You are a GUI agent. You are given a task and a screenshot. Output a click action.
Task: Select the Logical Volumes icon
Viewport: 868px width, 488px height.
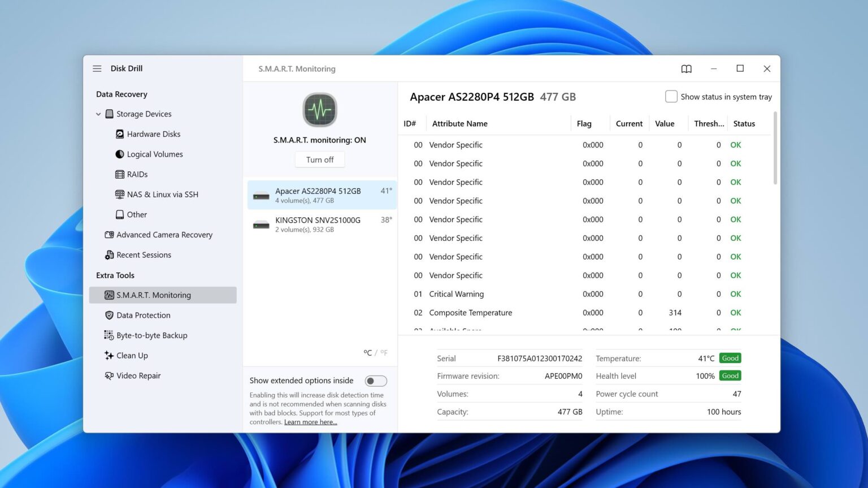click(120, 154)
